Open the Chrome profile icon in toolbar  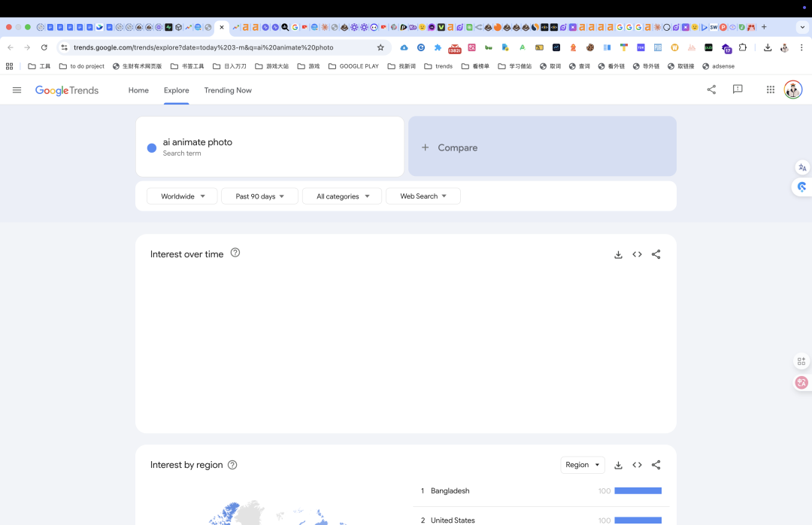784,47
